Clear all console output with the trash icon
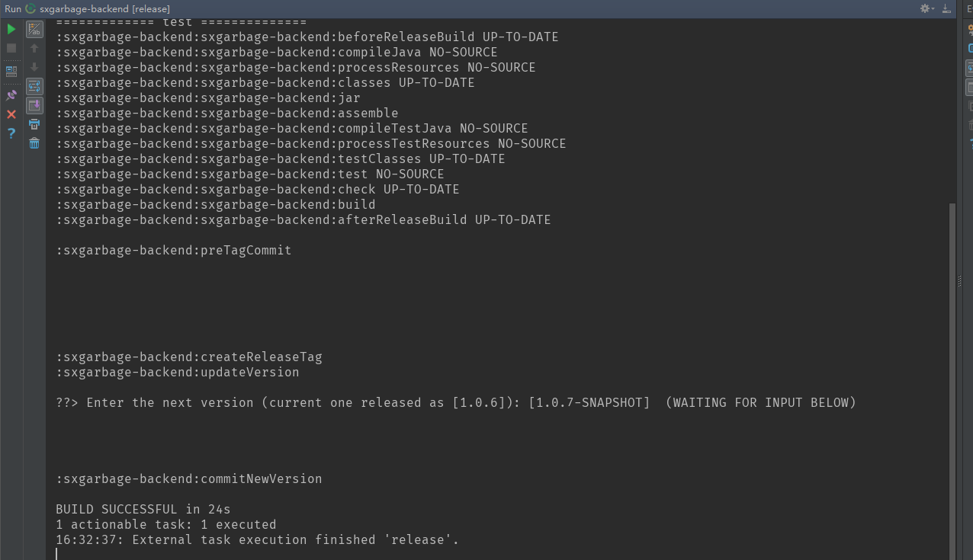Screen dimensions: 973x560 (34, 144)
